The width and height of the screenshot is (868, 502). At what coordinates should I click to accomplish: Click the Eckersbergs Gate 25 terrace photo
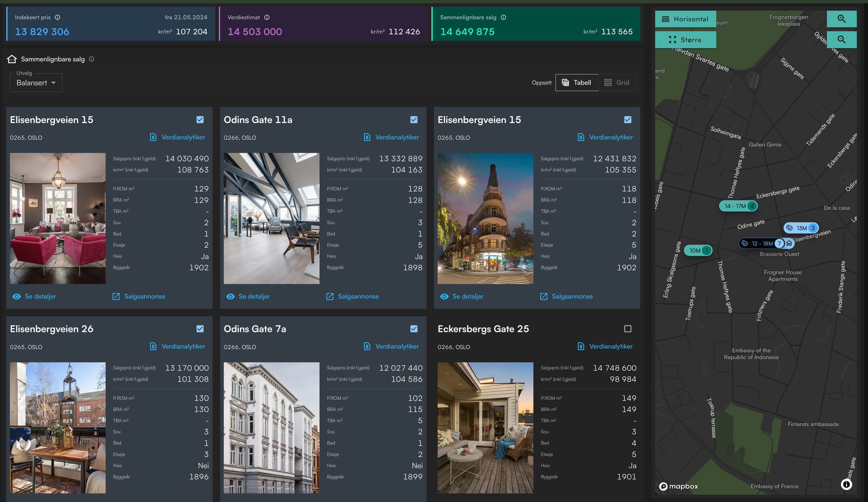[x=485, y=428]
